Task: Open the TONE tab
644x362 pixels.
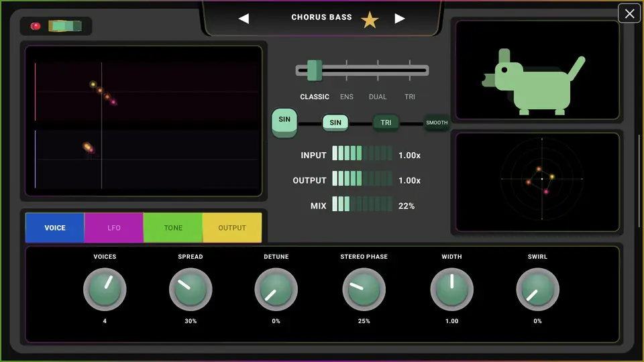Action: click(173, 228)
